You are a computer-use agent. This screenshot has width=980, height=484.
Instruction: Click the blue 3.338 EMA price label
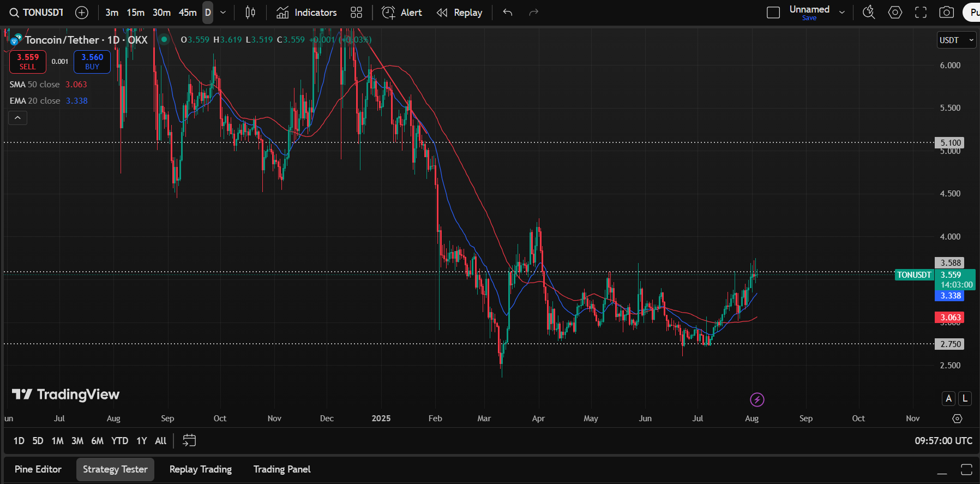click(x=949, y=296)
